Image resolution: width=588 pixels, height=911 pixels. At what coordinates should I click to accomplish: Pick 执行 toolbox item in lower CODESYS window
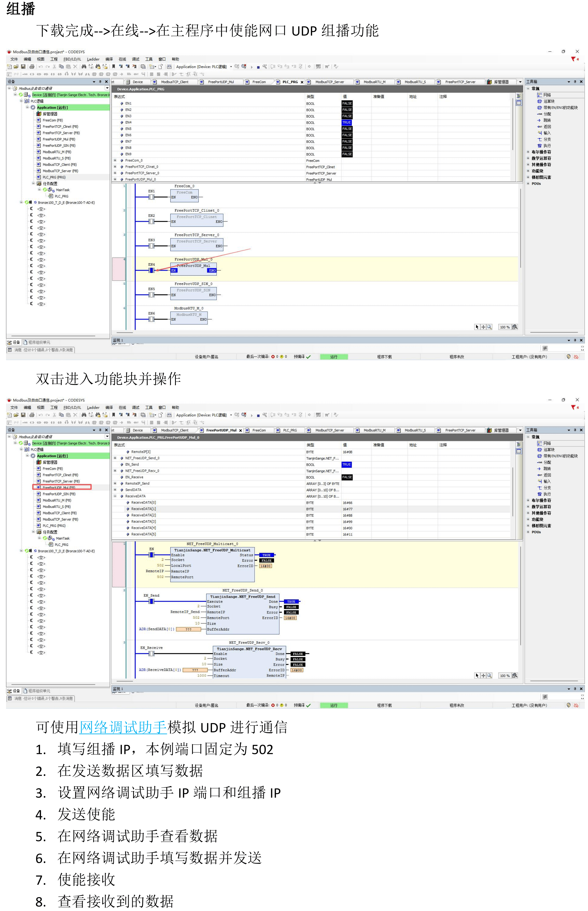[x=544, y=494]
